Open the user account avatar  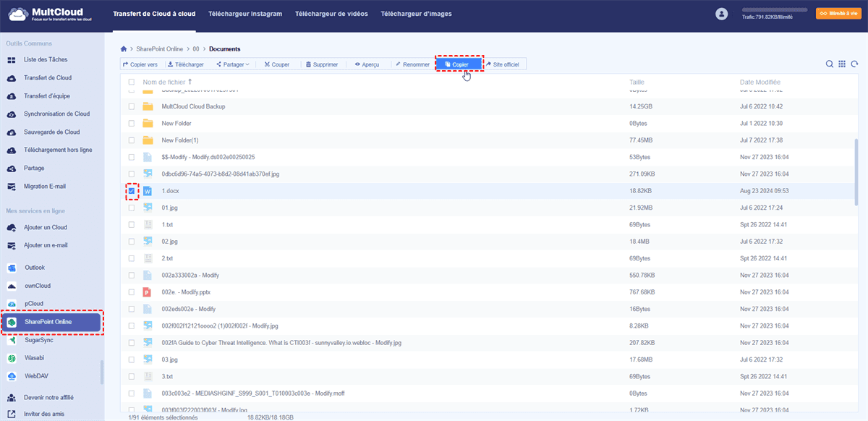tap(721, 14)
